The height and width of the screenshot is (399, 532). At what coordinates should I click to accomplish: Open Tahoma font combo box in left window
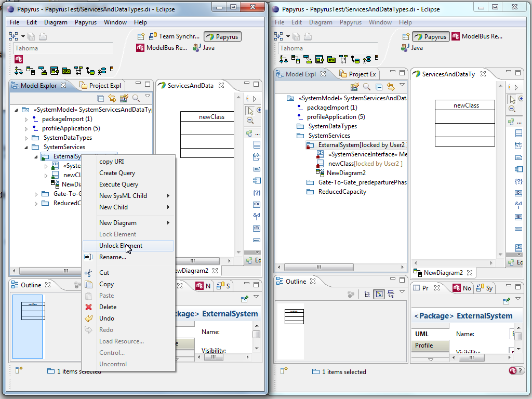click(63, 48)
